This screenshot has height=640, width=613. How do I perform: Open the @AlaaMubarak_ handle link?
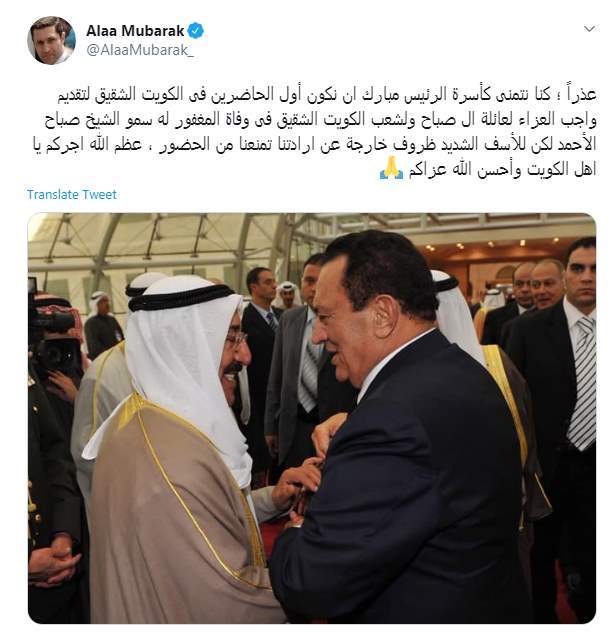tap(140, 50)
